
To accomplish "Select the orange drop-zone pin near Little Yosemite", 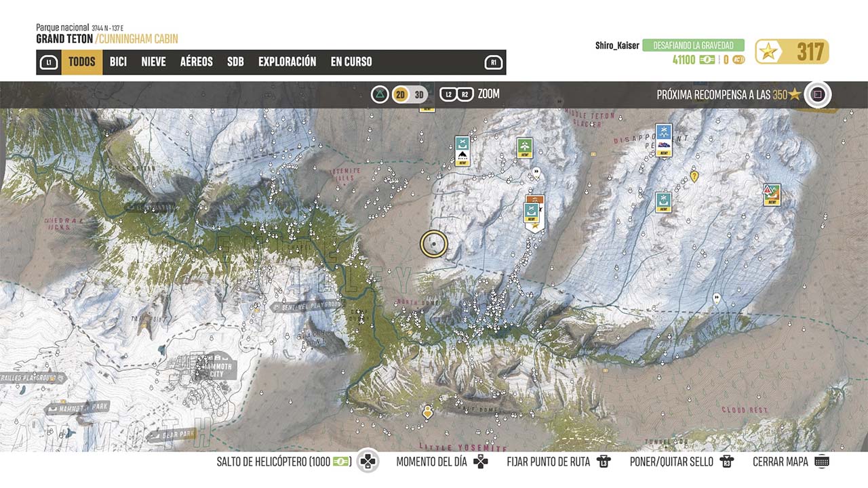I will (x=427, y=411).
